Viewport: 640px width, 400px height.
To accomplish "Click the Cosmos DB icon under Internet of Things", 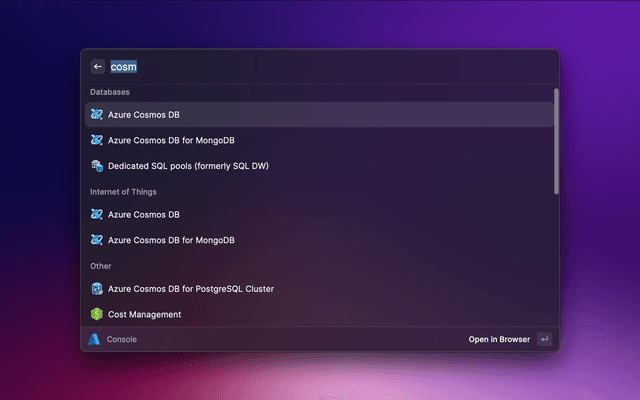I will coord(97,214).
